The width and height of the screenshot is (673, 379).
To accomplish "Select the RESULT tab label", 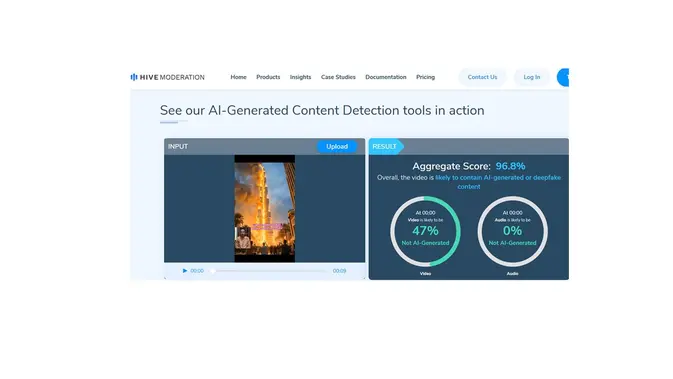I will coord(385,147).
